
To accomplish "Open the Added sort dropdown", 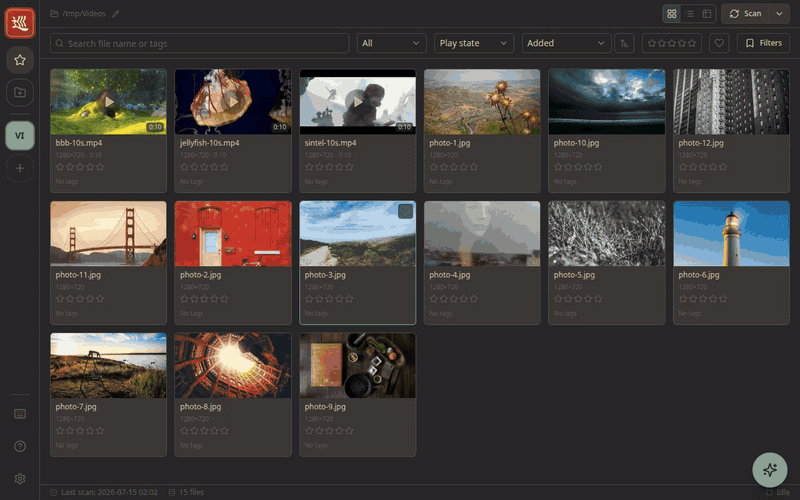I will coord(566,43).
